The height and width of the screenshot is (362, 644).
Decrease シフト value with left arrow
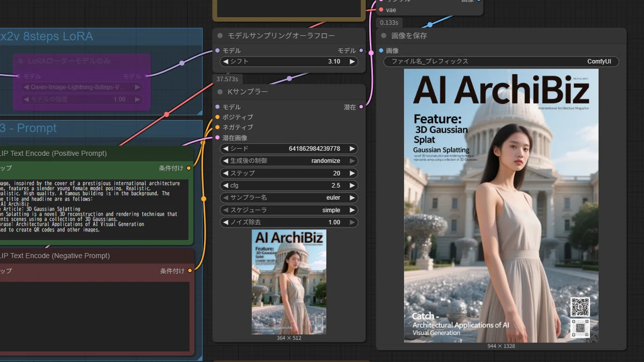point(225,62)
